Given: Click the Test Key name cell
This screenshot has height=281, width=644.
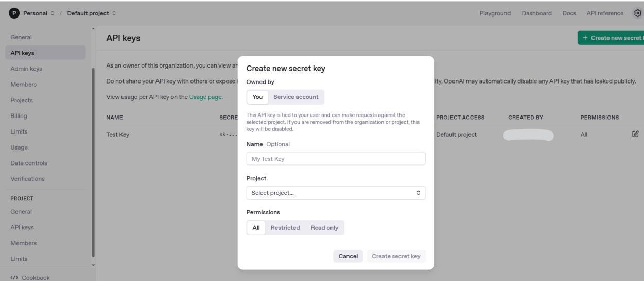Looking at the screenshot, I should [x=117, y=135].
